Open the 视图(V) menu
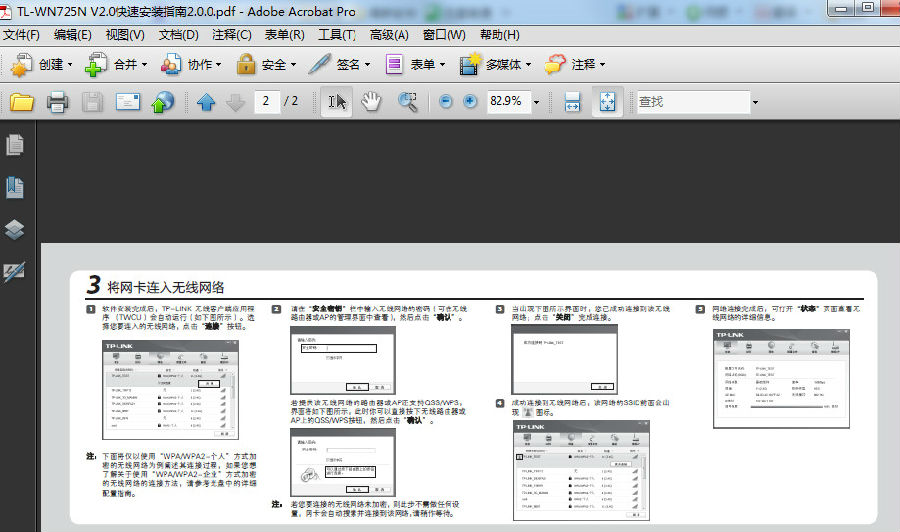The image size is (900, 532). click(125, 35)
